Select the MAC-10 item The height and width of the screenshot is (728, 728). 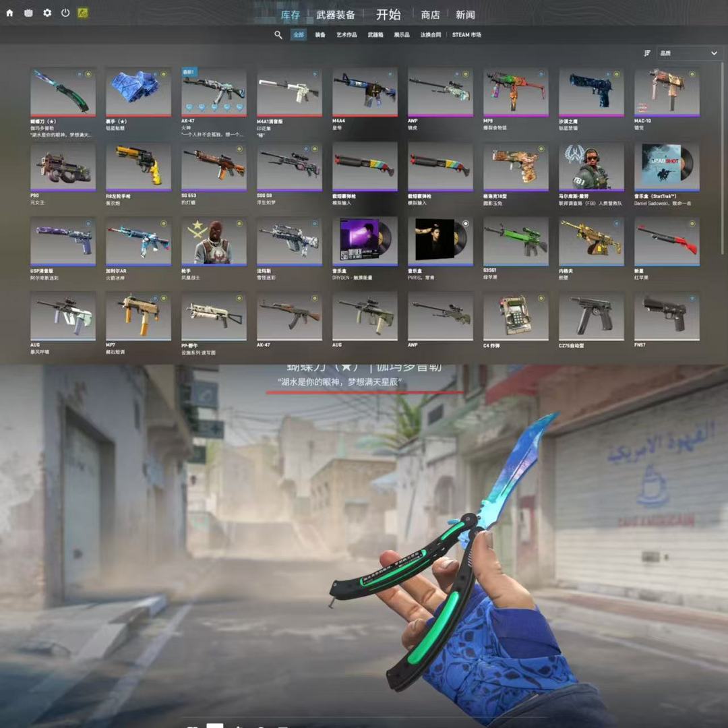[667, 92]
